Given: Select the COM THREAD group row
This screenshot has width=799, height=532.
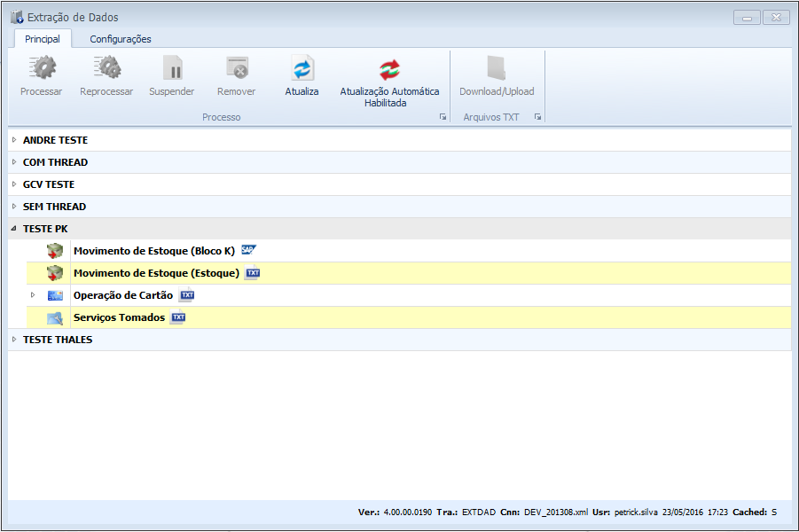Looking at the screenshot, I should point(55,162).
